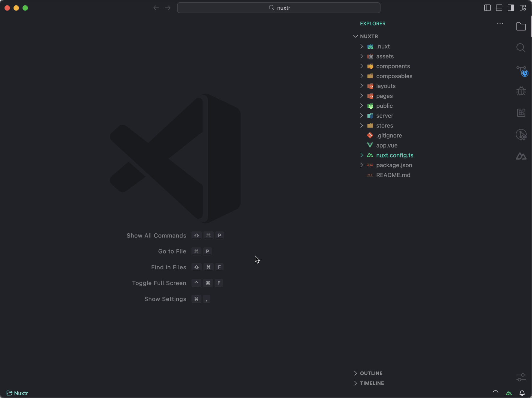Expand the composables folder

[x=362, y=76]
